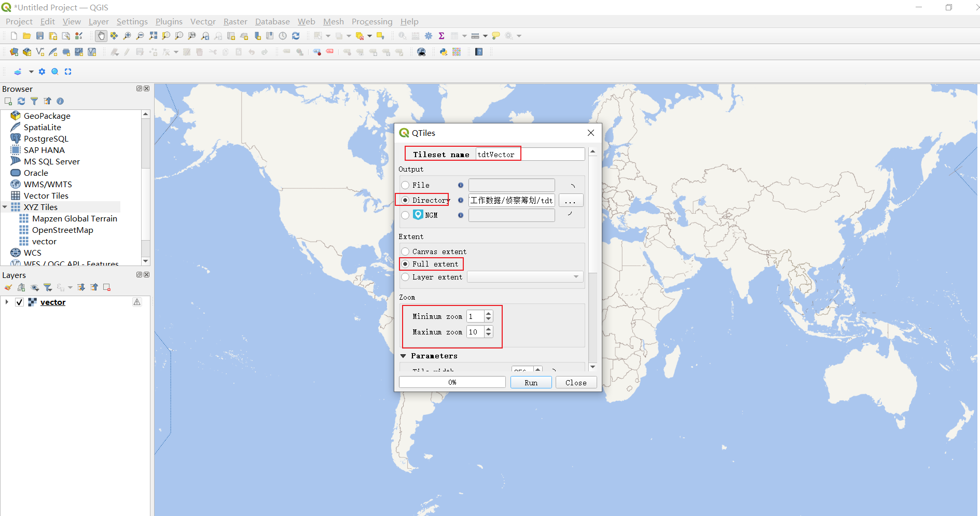Click the Help question mark icon
980x516 pixels.
[x=479, y=52]
